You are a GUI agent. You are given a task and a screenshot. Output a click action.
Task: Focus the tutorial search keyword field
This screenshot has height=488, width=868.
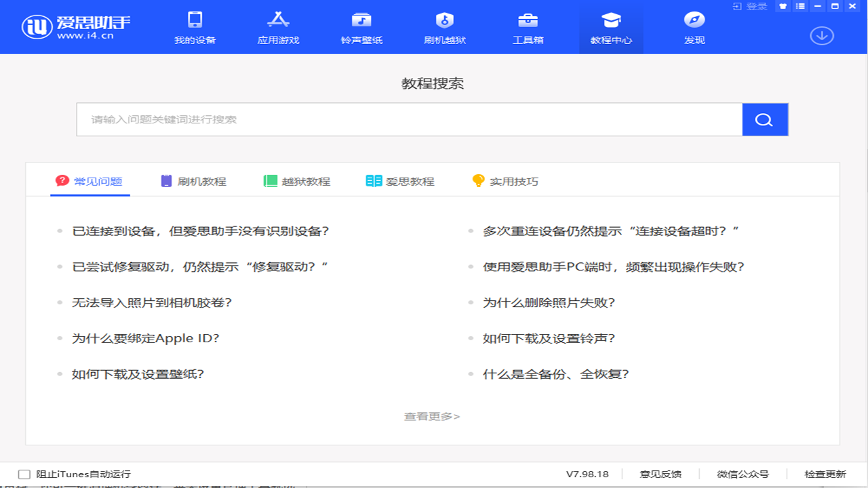pos(409,120)
